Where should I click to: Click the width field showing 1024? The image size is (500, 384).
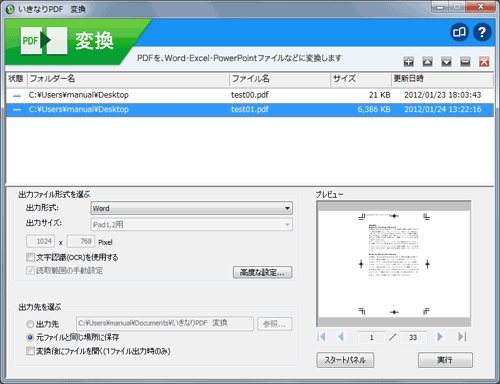pos(41,241)
